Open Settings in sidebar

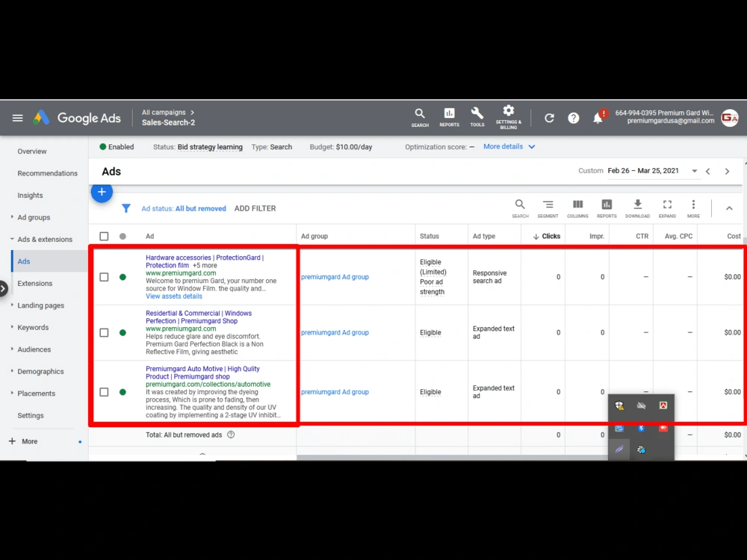(31, 416)
